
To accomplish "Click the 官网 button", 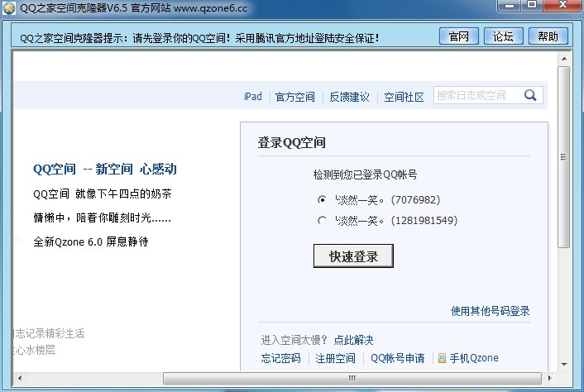I will point(459,36).
